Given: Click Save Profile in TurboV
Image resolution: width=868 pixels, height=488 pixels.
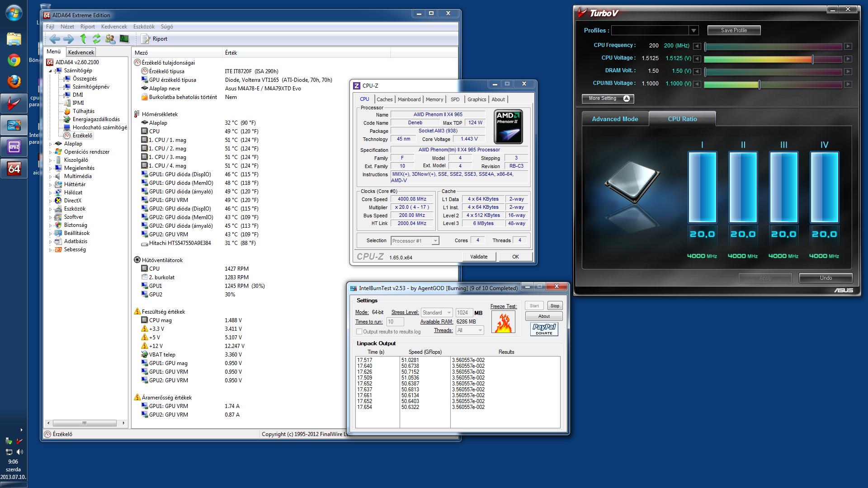Looking at the screenshot, I should (x=734, y=30).
